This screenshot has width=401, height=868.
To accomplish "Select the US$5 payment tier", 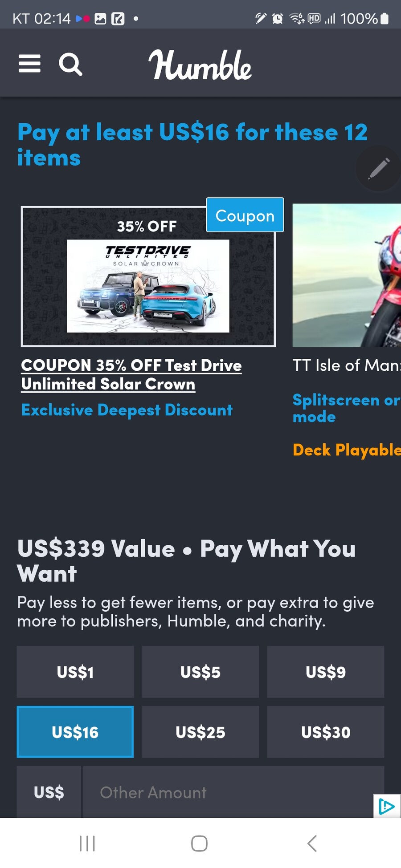I will coord(200,672).
